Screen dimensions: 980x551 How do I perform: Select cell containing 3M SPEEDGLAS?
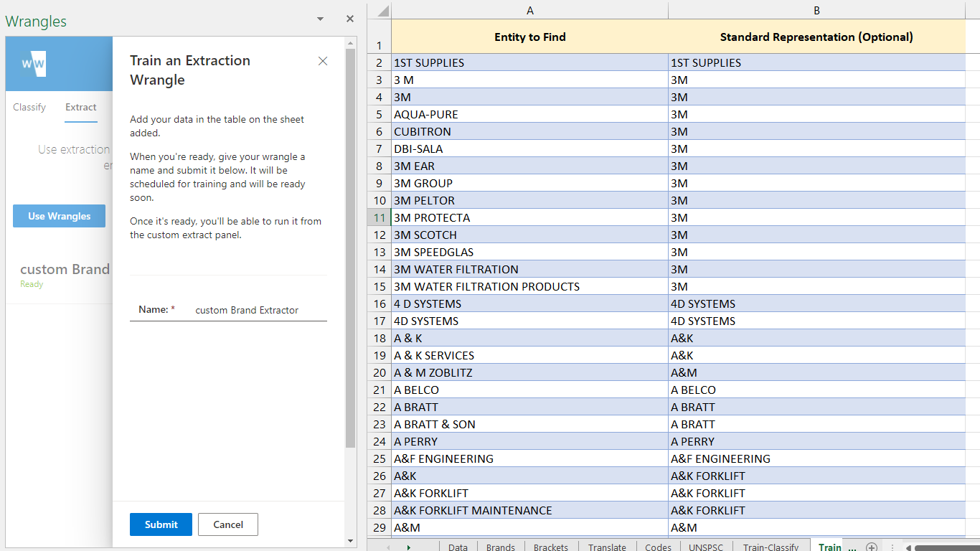529,252
